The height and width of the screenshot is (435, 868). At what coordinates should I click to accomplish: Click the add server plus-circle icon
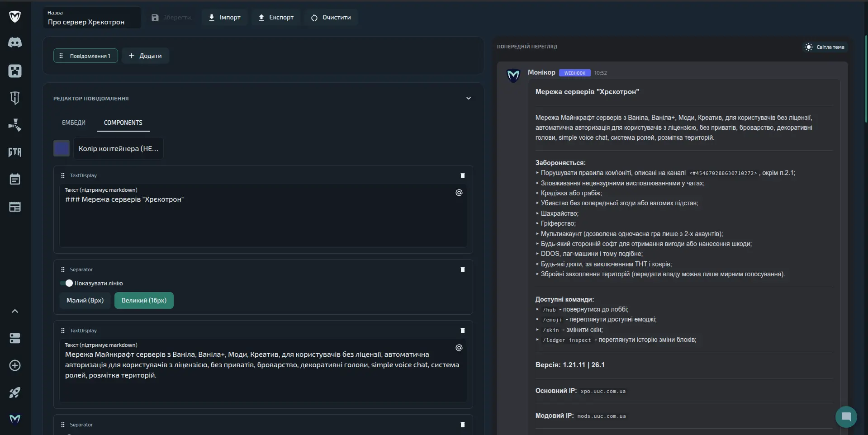point(15,365)
